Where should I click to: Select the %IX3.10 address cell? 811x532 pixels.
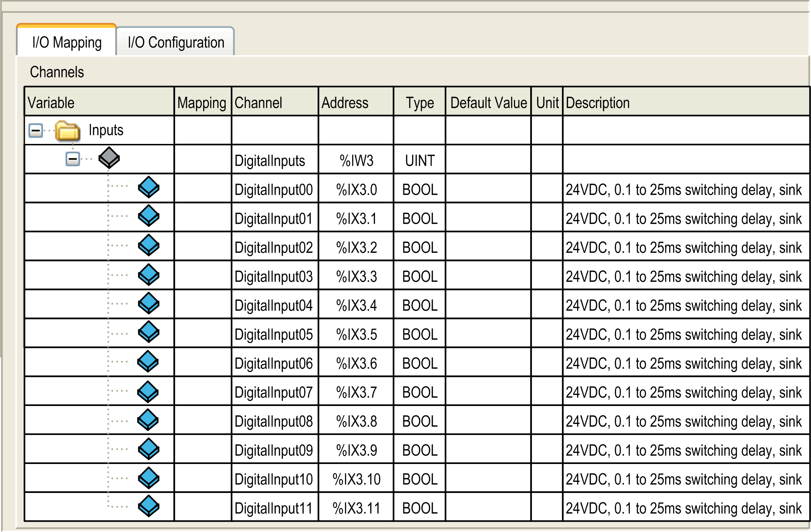(356, 479)
